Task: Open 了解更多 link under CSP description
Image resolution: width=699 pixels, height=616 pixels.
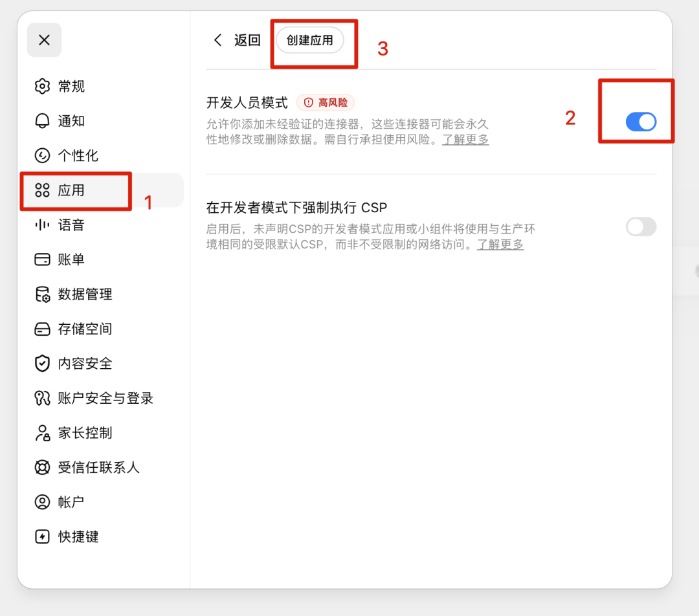Action: click(x=500, y=244)
